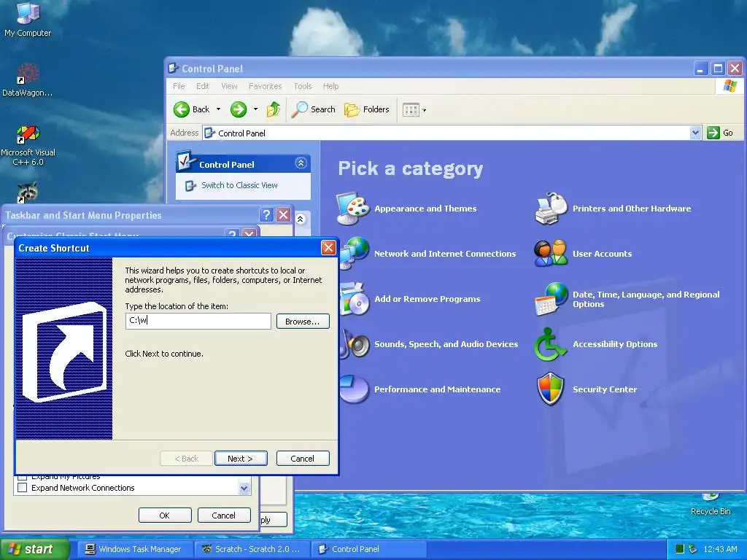
Task: Collapse the second sidebar section chevron
Action: (x=300, y=219)
